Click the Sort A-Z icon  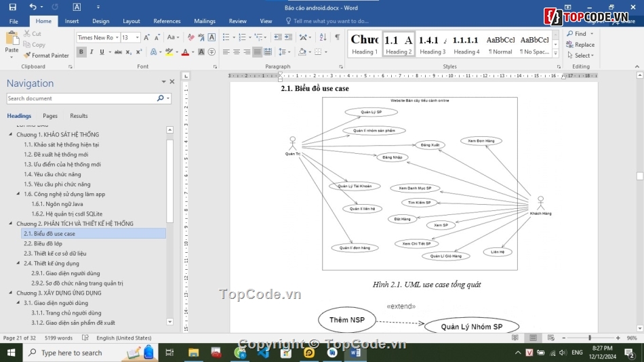point(323,37)
